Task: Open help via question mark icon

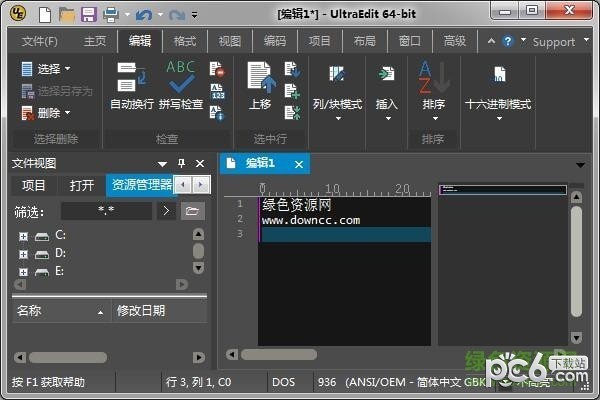Action: click(x=508, y=41)
